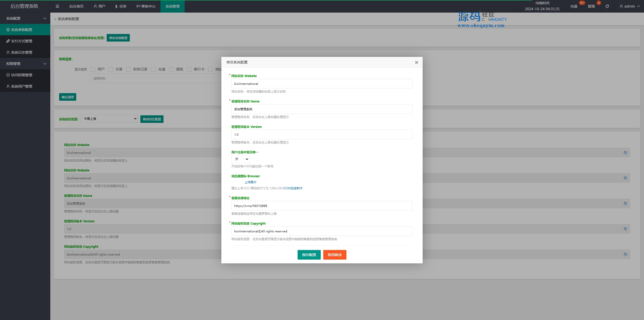Click the refresh icon in top bar
Viewport: 644px width, 320px height.
click(x=607, y=6)
